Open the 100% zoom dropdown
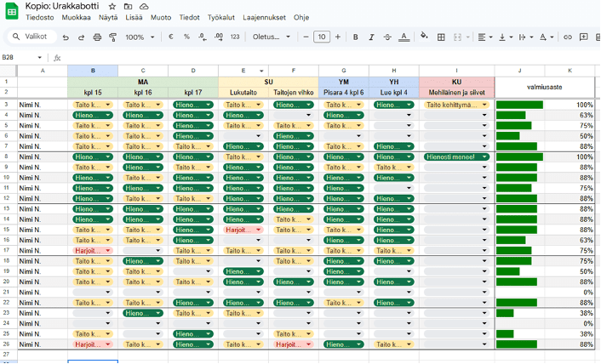The height and width of the screenshot is (364, 601). (139, 37)
